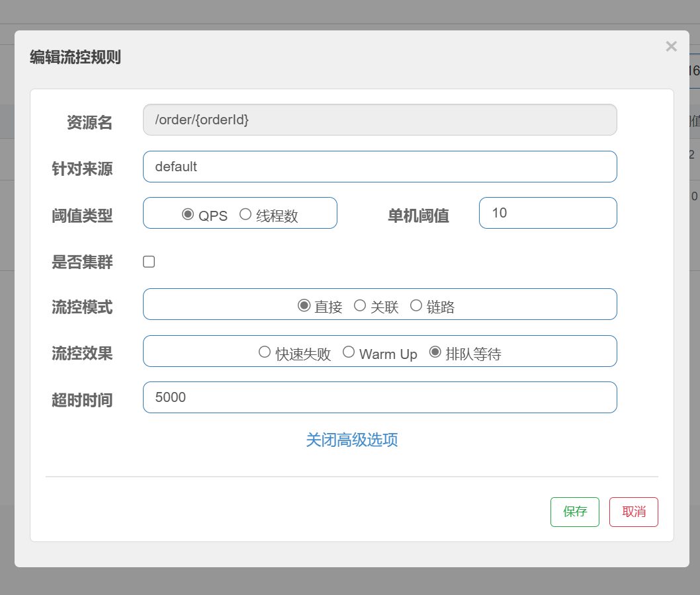Enable the 是否集群 checkbox

point(149,262)
